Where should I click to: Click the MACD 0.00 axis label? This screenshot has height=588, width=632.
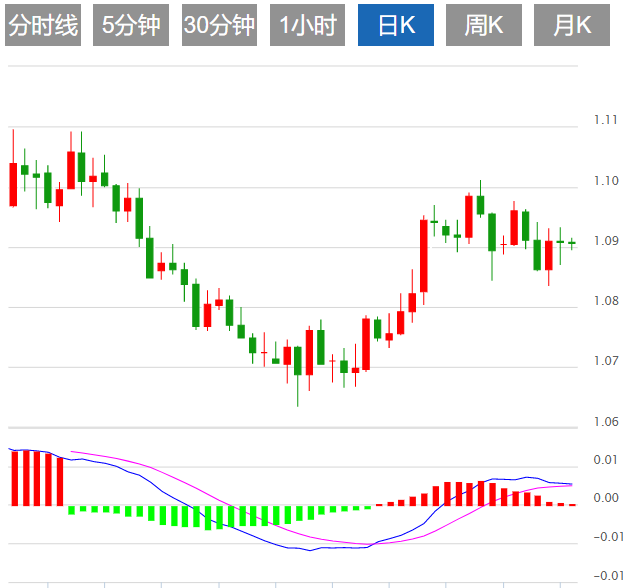click(606, 498)
